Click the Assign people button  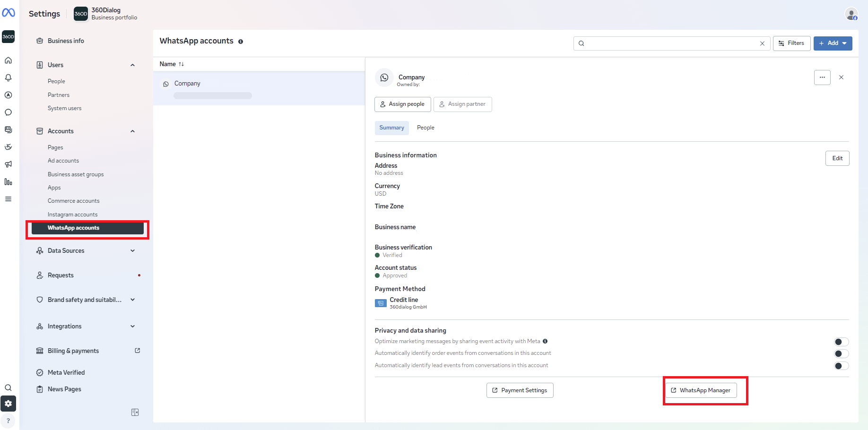(x=402, y=104)
